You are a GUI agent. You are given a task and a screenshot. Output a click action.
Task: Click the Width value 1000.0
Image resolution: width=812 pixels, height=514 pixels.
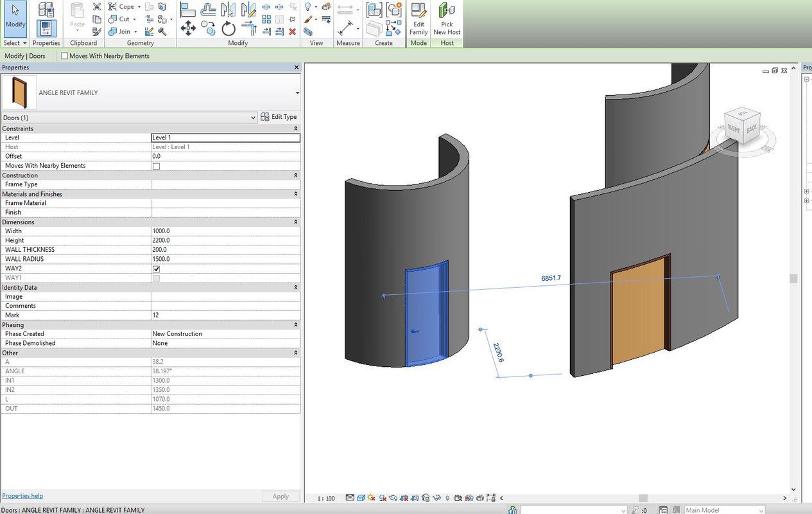tap(225, 231)
